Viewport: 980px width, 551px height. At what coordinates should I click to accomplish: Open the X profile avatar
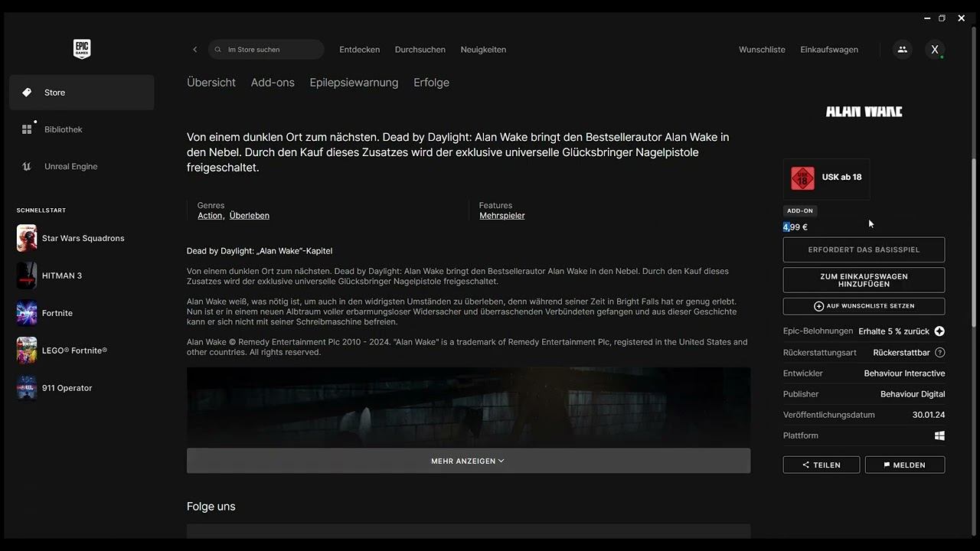pos(934,50)
